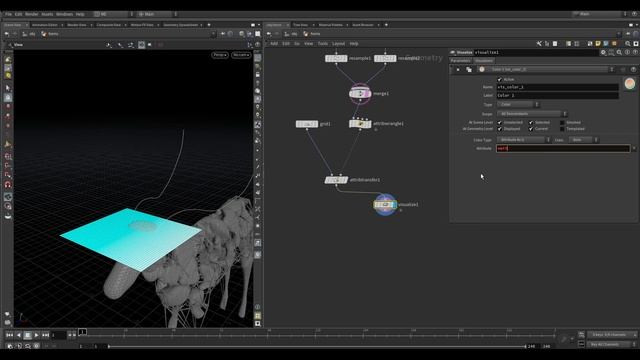Open the Main desktop dropdown in menu bar
The height and width of the screenshot is (360, 640).
tap(158, 14)
